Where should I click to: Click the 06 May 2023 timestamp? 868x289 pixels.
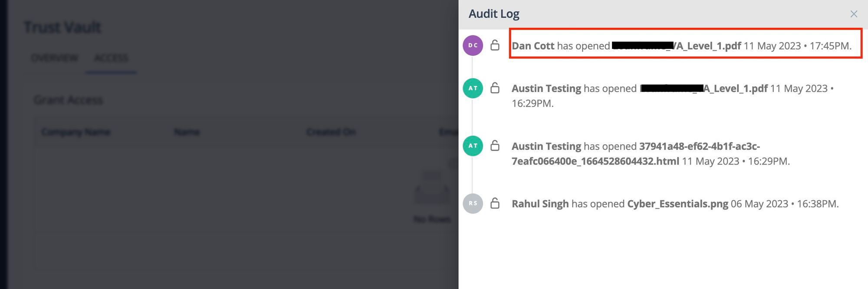pyautogui.click(x=759, y=204)
